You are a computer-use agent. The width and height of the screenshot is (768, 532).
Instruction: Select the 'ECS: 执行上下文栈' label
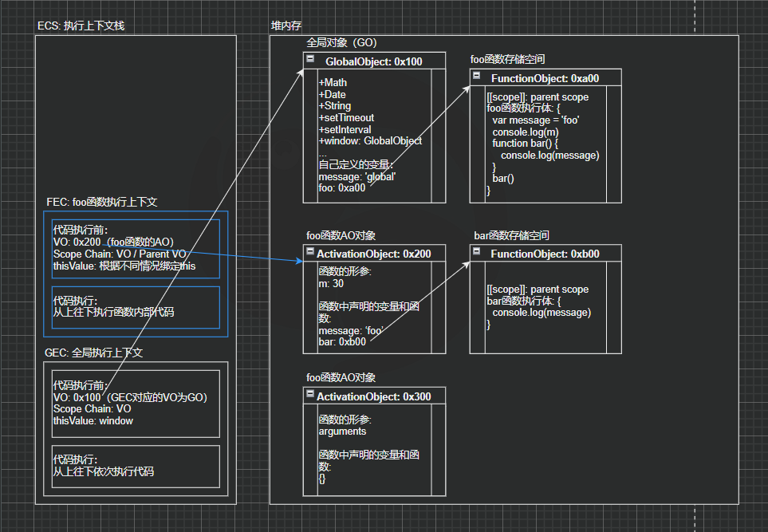click(81, 26)
